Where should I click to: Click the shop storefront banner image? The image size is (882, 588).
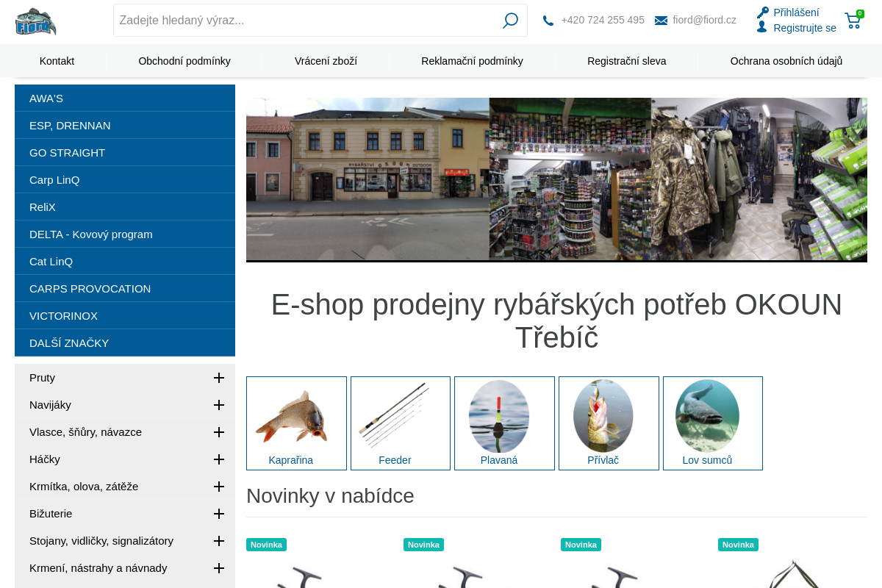556,179
